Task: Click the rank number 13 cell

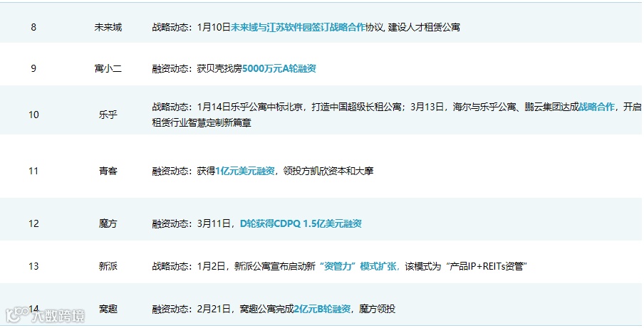Action: [33, 267]
